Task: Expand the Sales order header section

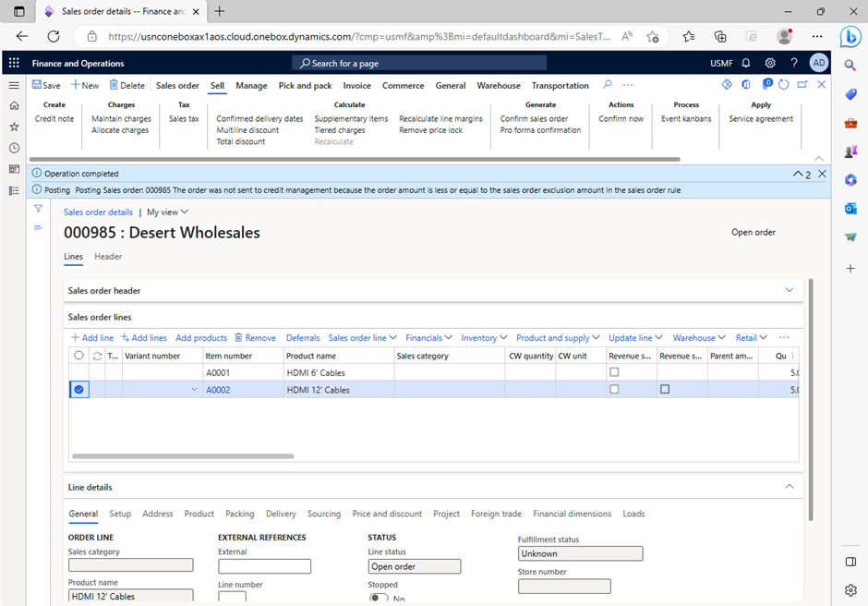Action: [x=790, y=290]
